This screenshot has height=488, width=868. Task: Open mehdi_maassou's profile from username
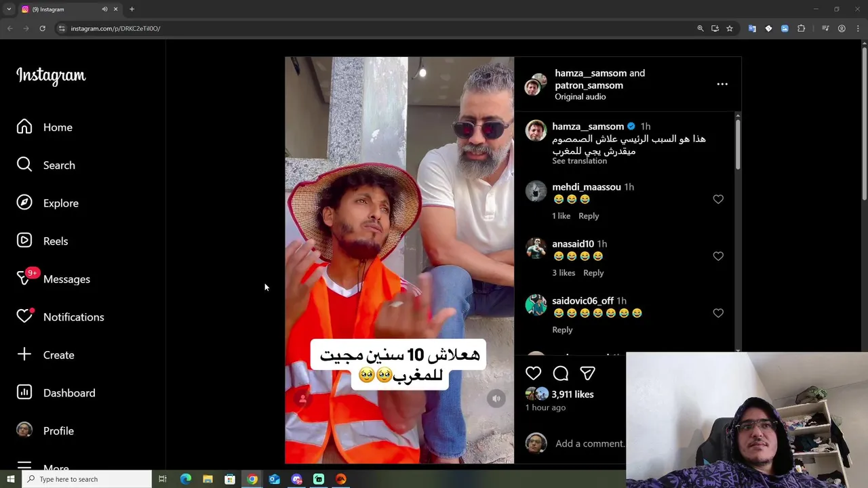coord(587,187)
